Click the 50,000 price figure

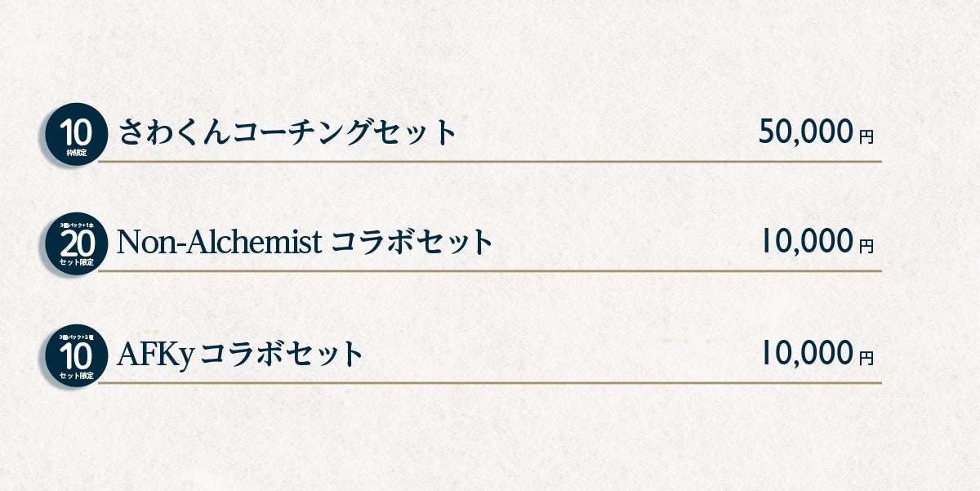click(806, 132)
